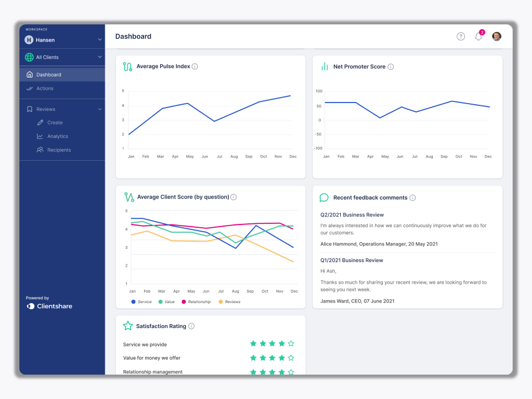Click the Satisfaction Rating star icon

[128, 326]
